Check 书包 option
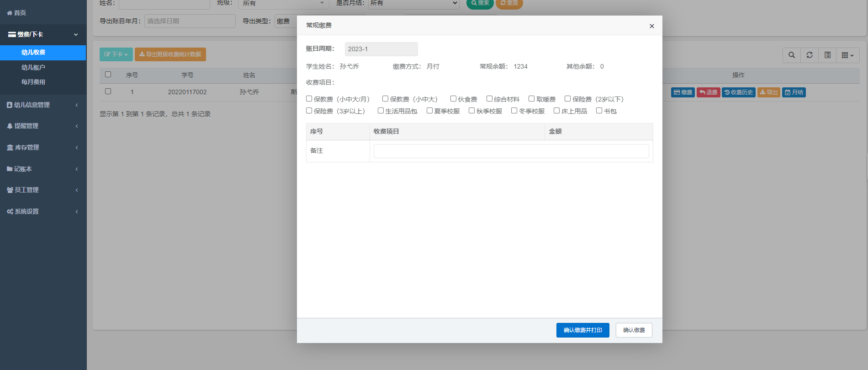 click(599, 110)
